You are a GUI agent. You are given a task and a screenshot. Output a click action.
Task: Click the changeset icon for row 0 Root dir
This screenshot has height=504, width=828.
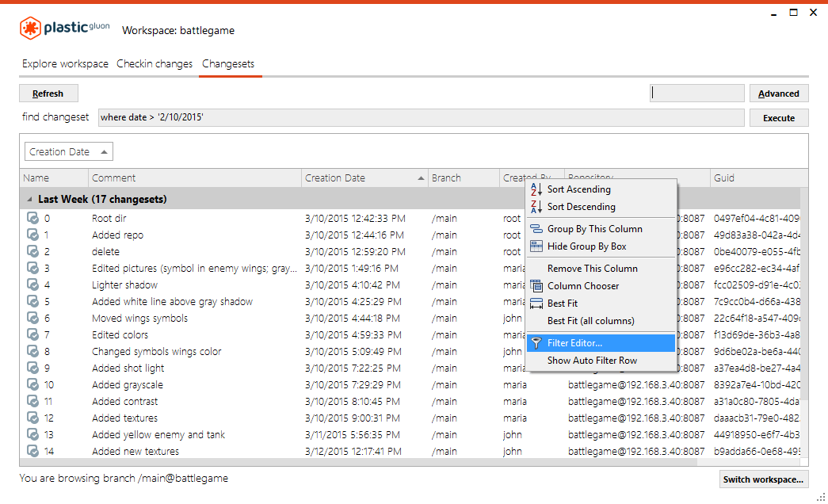32,218
